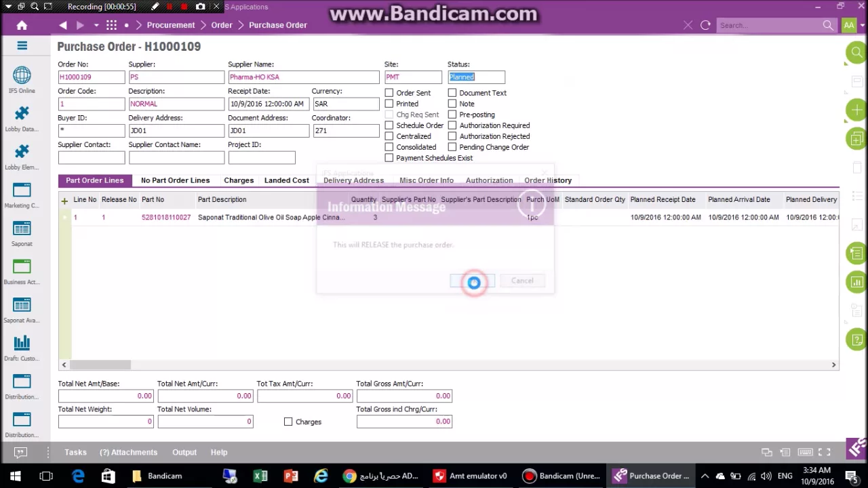
Task: Click Cancel in the Information Message dialog
Action: pos(522,281)
